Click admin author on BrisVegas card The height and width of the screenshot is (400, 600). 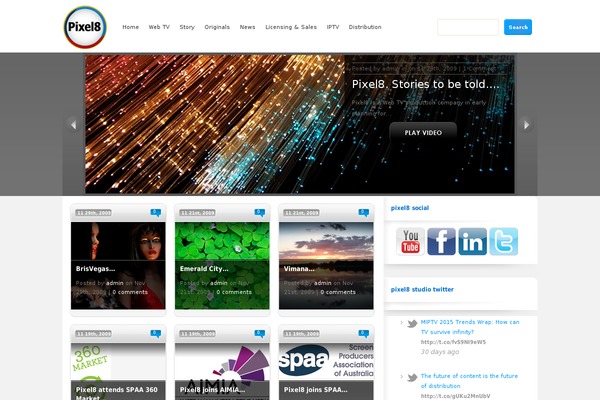click(x=114, y=283)
